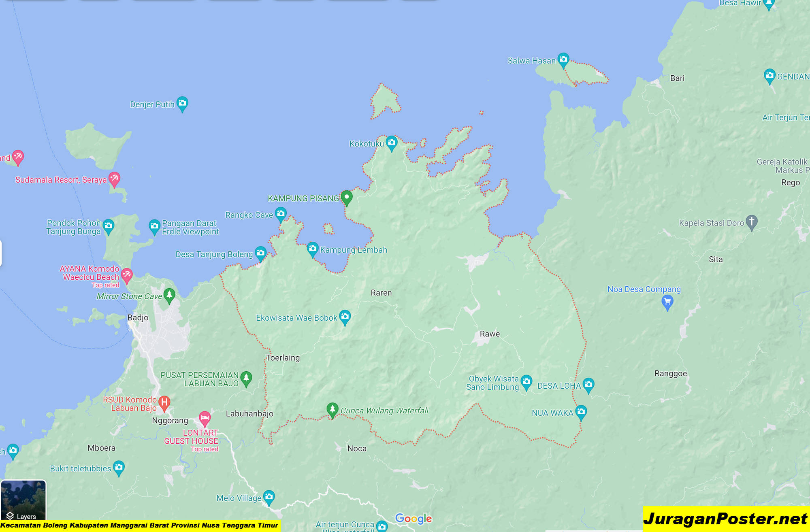Click the Sudamala Resort, Seraya pin

tap(114, 179)
